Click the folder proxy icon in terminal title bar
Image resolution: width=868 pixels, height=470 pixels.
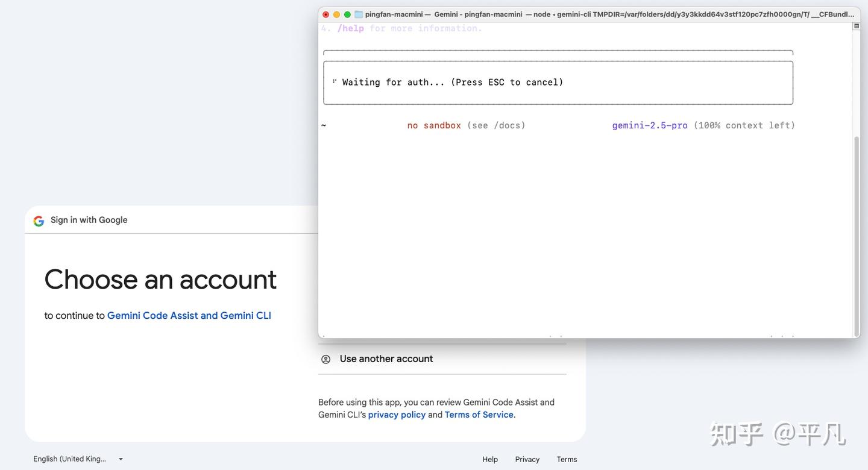pyautogui.click(x=359, y=14)
